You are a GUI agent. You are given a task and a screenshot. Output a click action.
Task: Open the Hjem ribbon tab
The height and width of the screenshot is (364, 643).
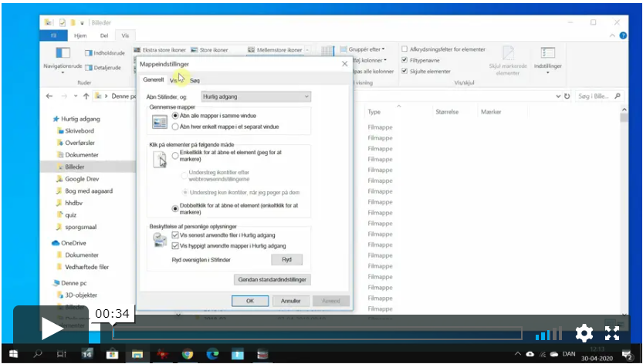pyautogui.click(x=80, y=35)
